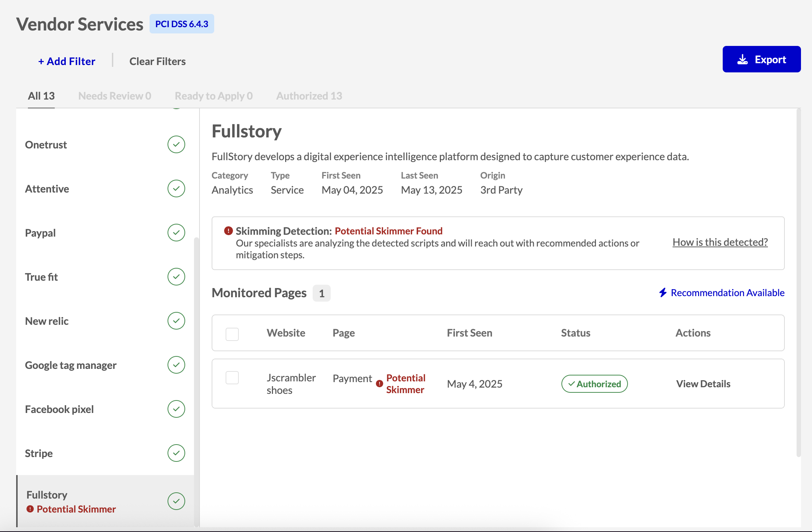Click the Authorized status badge
Image resolution: width=812 pixels, height=532 pixels.
coord(594,384)
